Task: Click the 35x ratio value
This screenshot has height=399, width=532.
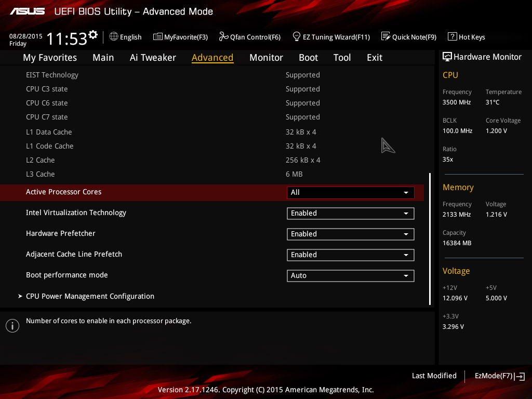Action: 448,159
